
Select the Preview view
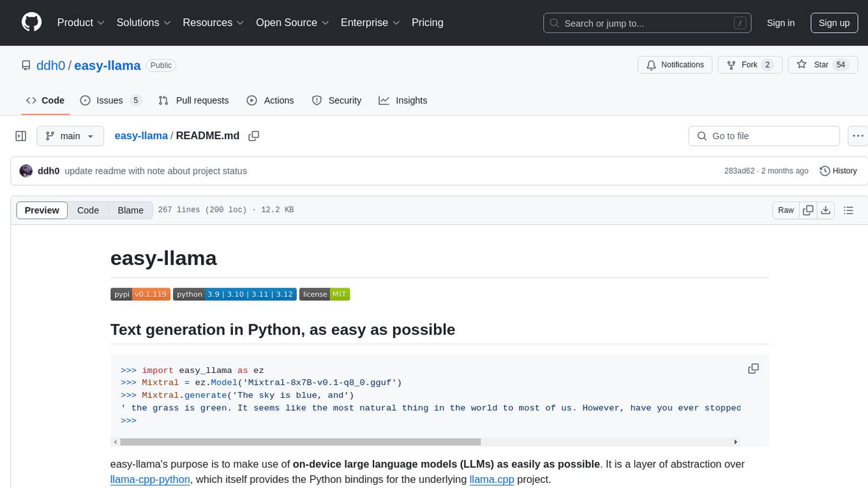[42, 210]
